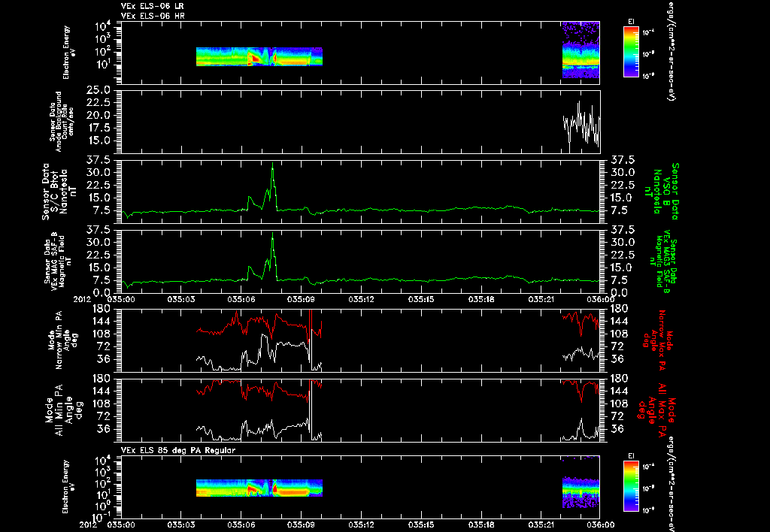
Task: Click the "17.5" tick on the count rate axis
Action: [100, 128]
